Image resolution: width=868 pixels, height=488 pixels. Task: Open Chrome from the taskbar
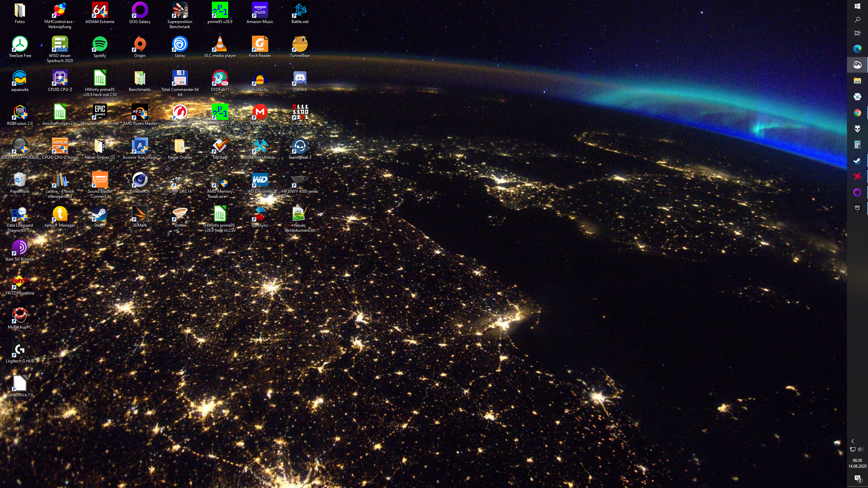(x=857, y=113)
